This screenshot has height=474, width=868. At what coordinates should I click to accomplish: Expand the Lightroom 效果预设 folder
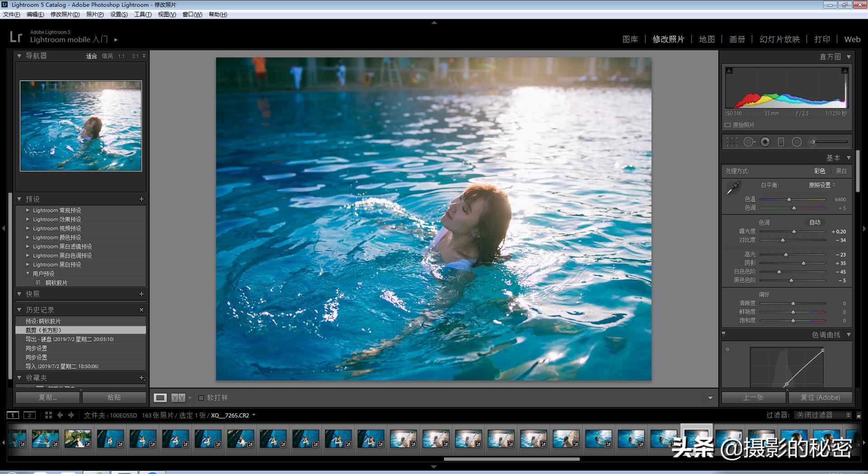(x=28, y=219)
